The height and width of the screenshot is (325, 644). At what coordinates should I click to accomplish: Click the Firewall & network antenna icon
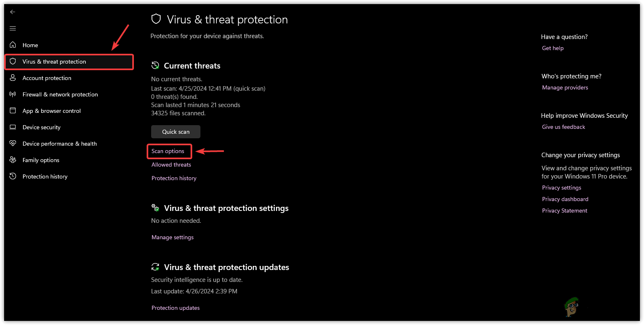[13, 94]
